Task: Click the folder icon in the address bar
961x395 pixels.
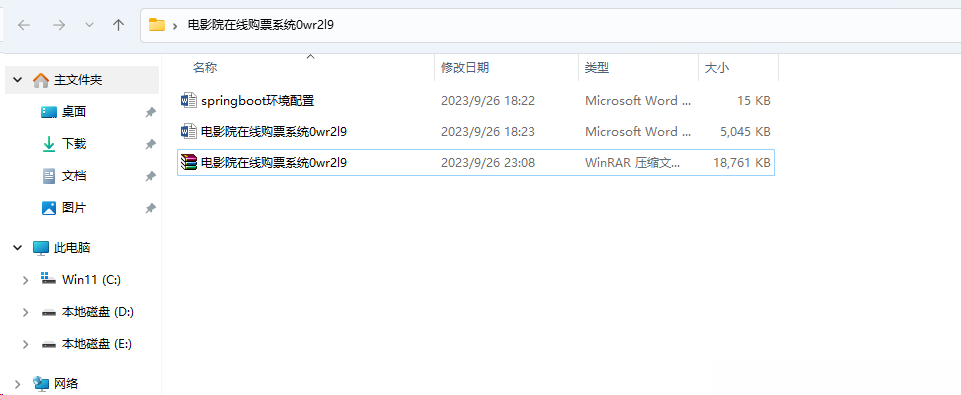Action: (158, 25)
